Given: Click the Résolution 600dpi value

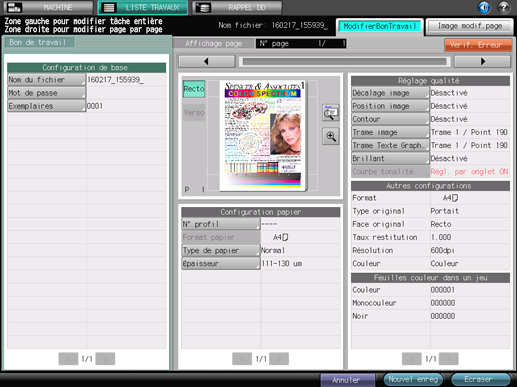Looking at the screenshot, I should click(x=443, y=250).
